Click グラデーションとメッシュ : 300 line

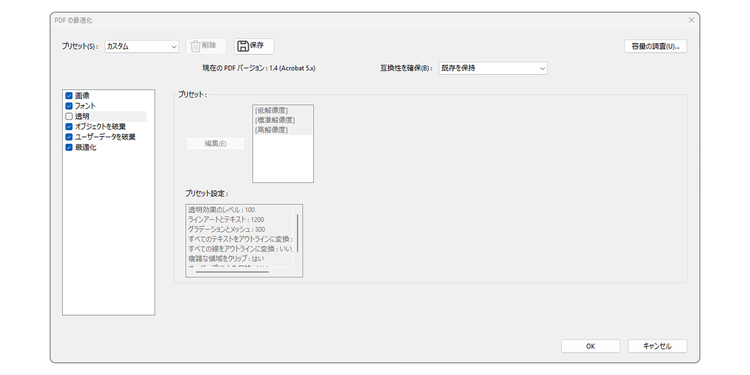(x=227, y=230)
